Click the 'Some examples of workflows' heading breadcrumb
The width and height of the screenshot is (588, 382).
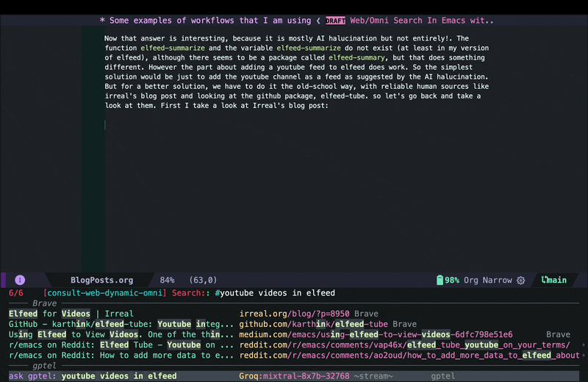[x=206, y=21]
